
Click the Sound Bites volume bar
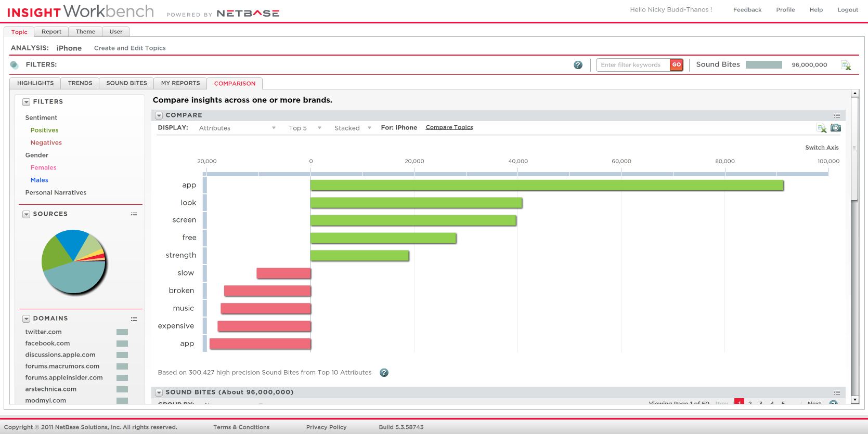(763, 65)
